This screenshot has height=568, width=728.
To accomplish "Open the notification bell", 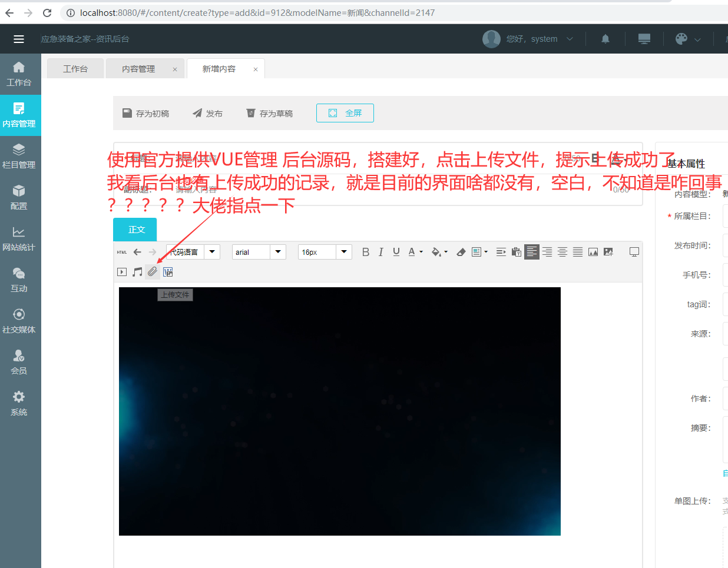I will [x=605, y=39].
